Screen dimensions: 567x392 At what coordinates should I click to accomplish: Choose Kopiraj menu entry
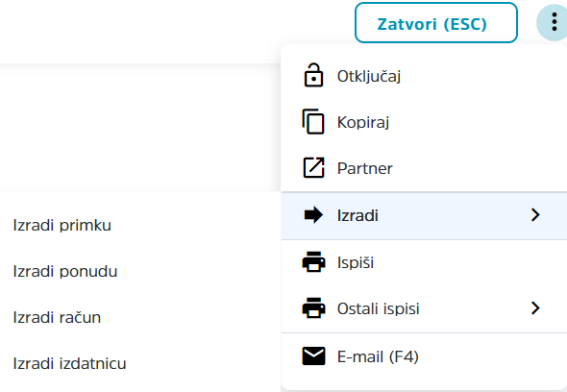click(424, 122)
